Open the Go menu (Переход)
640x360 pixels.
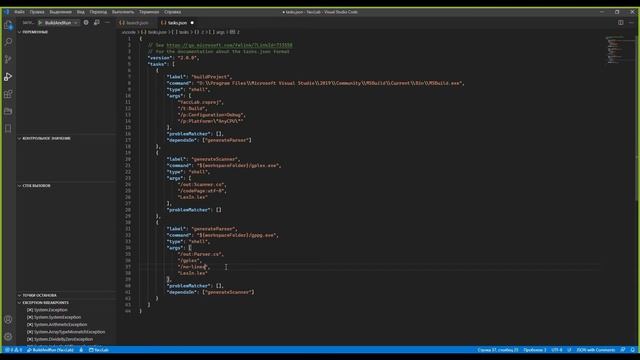98,12
